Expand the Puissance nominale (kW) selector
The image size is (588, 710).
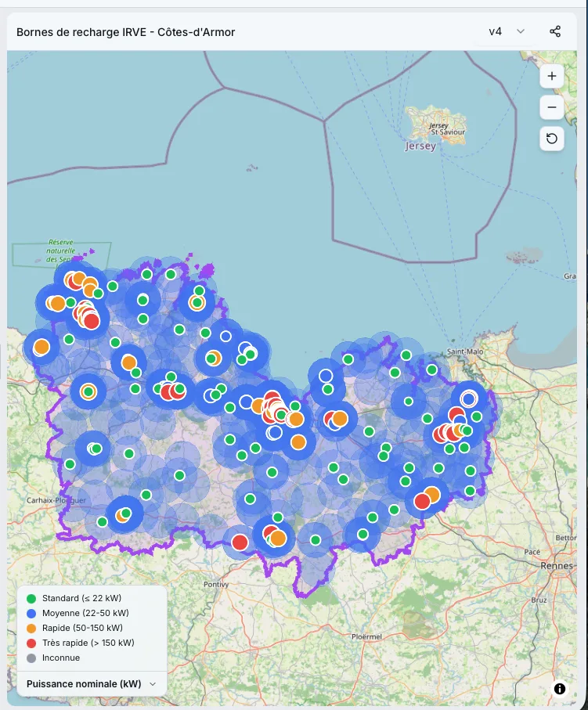[x=91, y=683]
